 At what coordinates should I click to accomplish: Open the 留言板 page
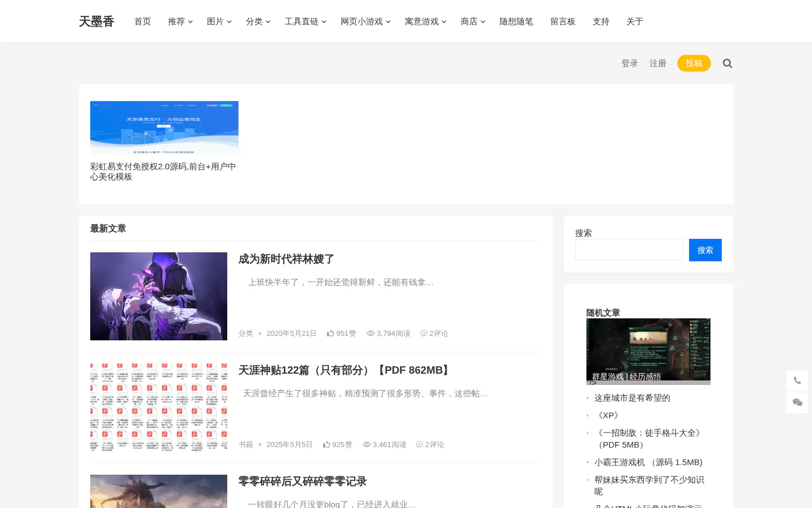click(x=563, y=21)
